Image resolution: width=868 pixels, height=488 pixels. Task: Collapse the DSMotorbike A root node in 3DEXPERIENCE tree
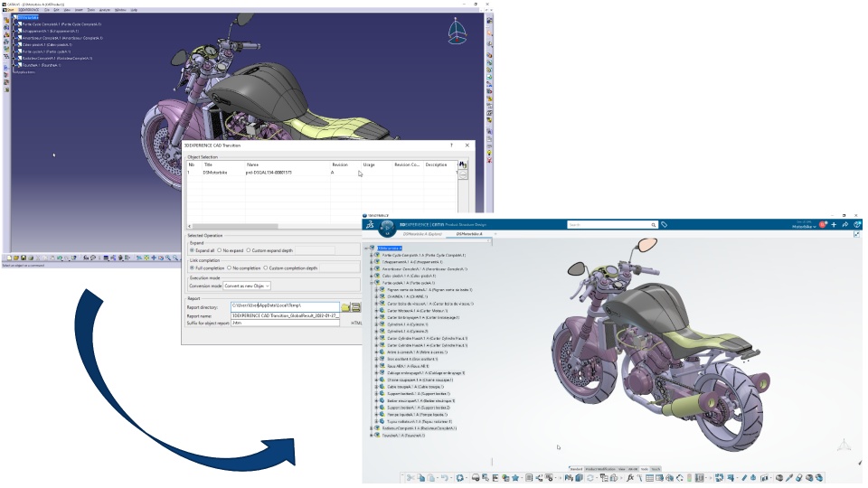tap(366, 249)
